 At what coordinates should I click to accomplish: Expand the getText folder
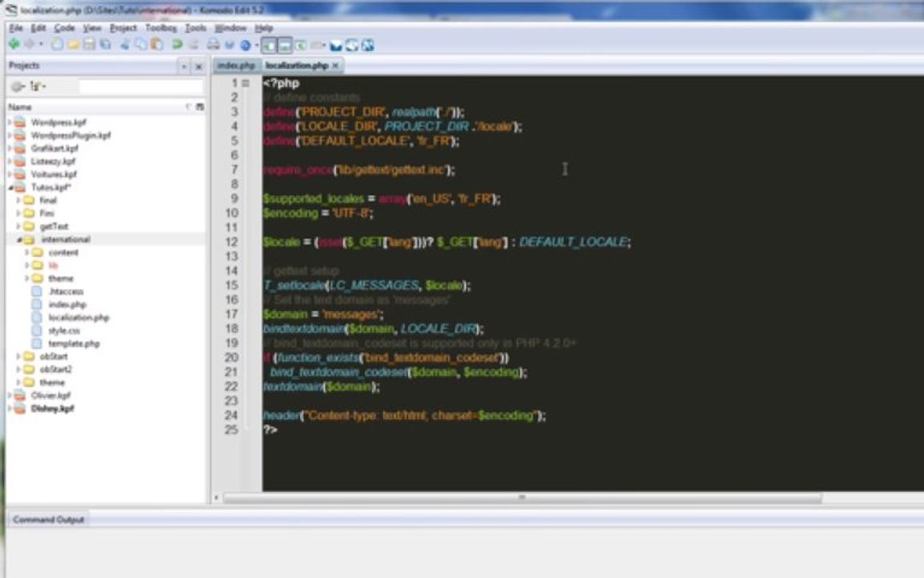(18, 226)
